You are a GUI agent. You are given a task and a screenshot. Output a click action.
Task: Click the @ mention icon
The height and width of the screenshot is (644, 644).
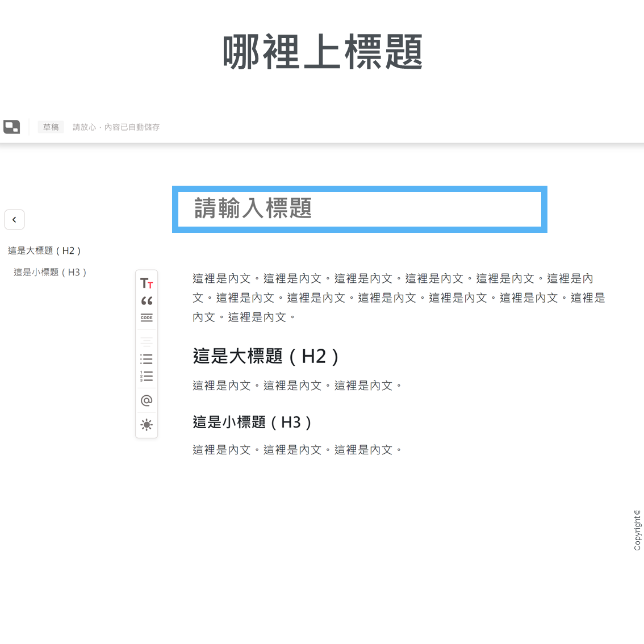pos(147,400)
